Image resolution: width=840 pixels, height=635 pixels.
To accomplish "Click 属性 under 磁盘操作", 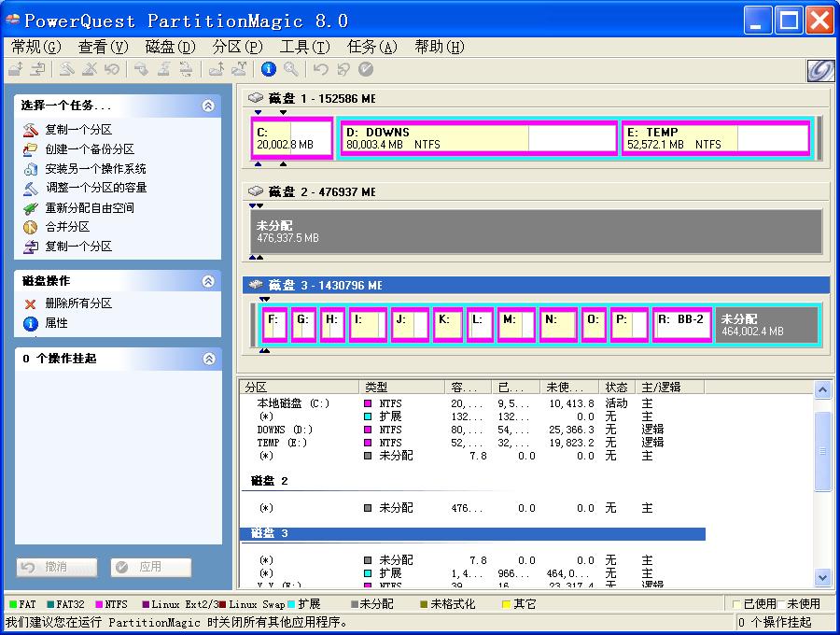I will [46, 323].
